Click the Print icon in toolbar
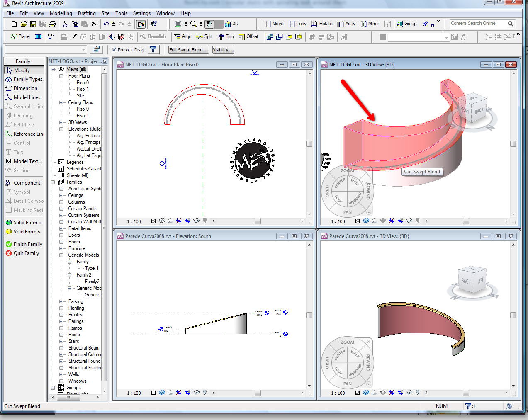Viewport: 528px width, 420px height. (x=52, y=24)
